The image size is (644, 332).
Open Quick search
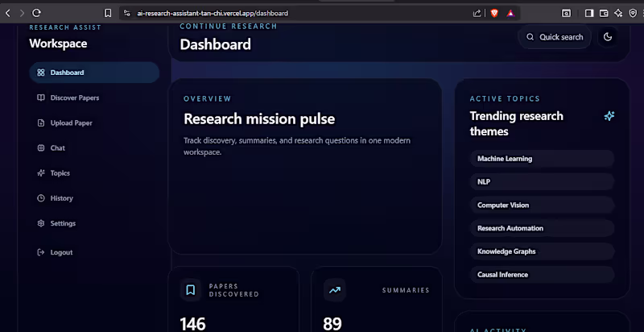point(555,37)
